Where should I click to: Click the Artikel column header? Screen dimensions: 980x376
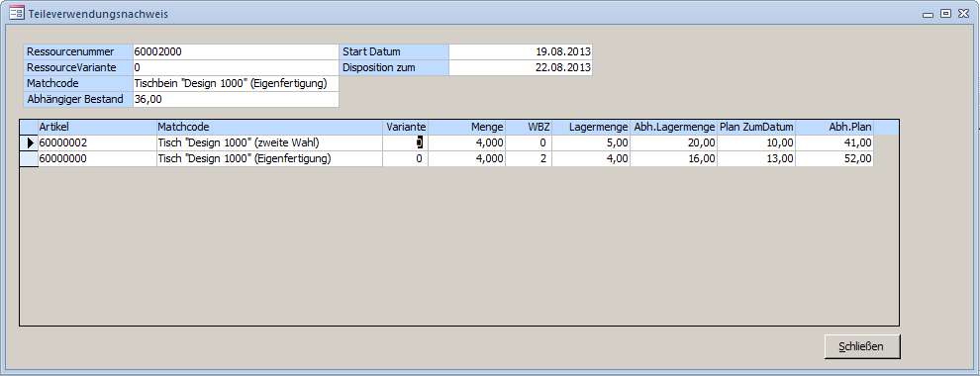tap(97, 127)
